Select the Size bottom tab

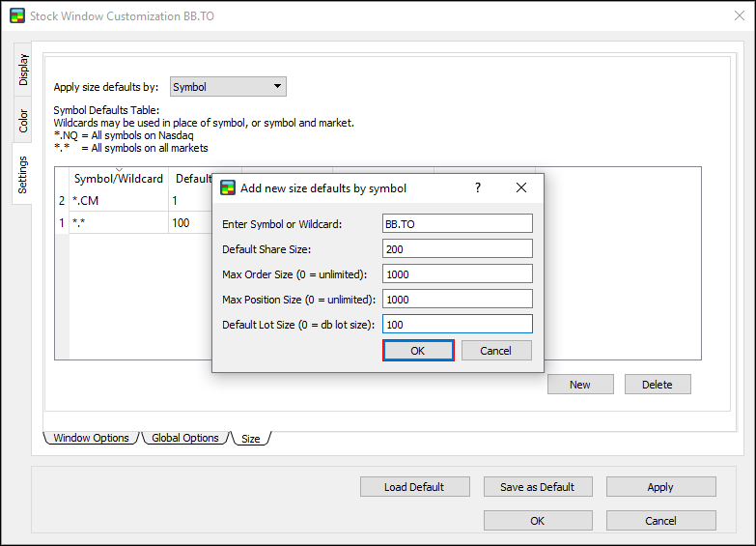[251, 439]
